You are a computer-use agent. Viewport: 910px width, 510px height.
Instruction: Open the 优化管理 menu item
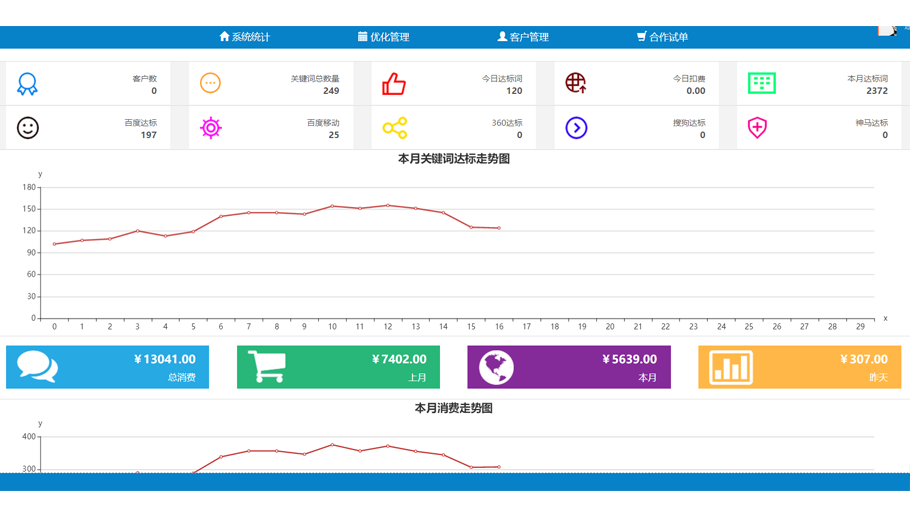pyautogui.click(x=383, y=37)
